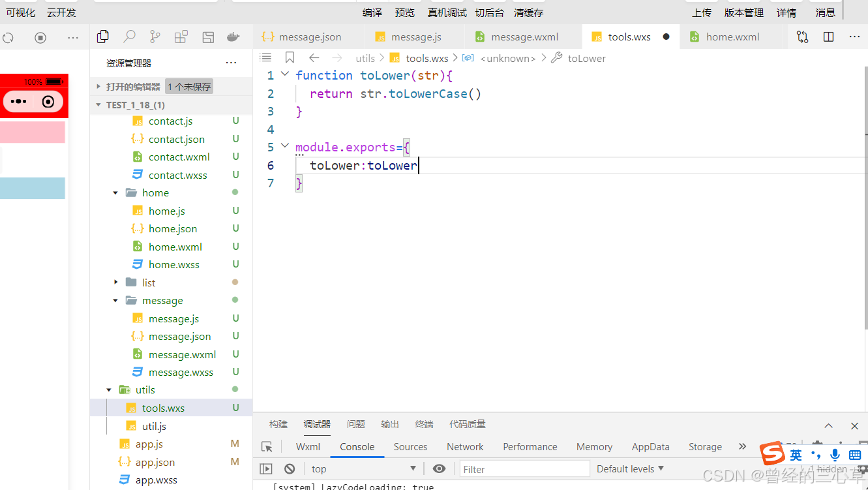Viewport: 868px width, 490px height.
Task: Click the bookmark icon in breadcrumb bar
Action: click(290, 58)
